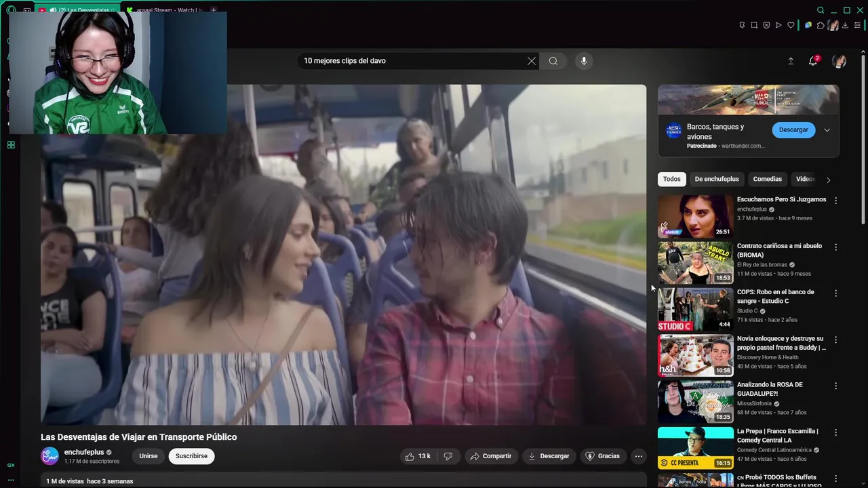Open more actions menu under the video
The image size is (868, 488).
click(639, 456)
